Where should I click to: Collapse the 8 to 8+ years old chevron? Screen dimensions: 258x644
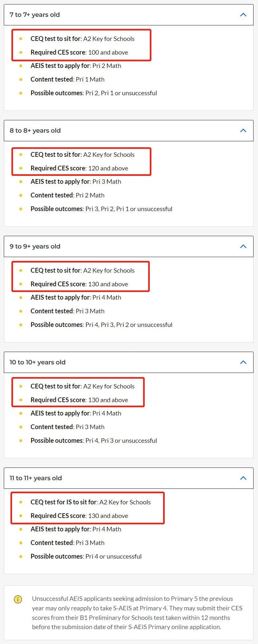pyautogui.click(x=243, y=130)
